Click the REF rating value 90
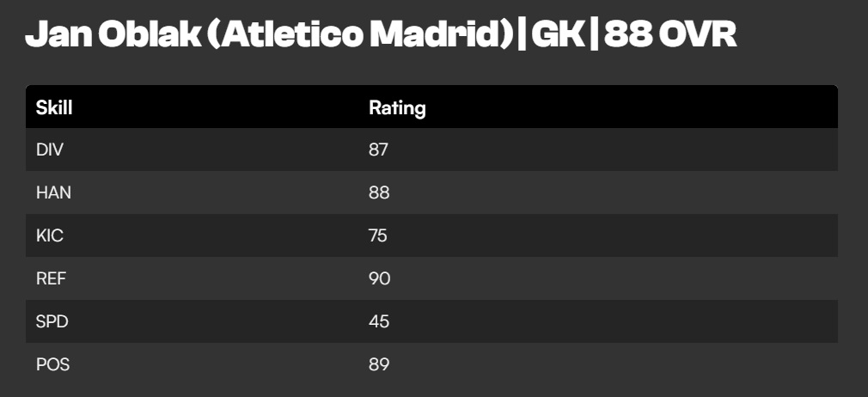 point(380,278)
